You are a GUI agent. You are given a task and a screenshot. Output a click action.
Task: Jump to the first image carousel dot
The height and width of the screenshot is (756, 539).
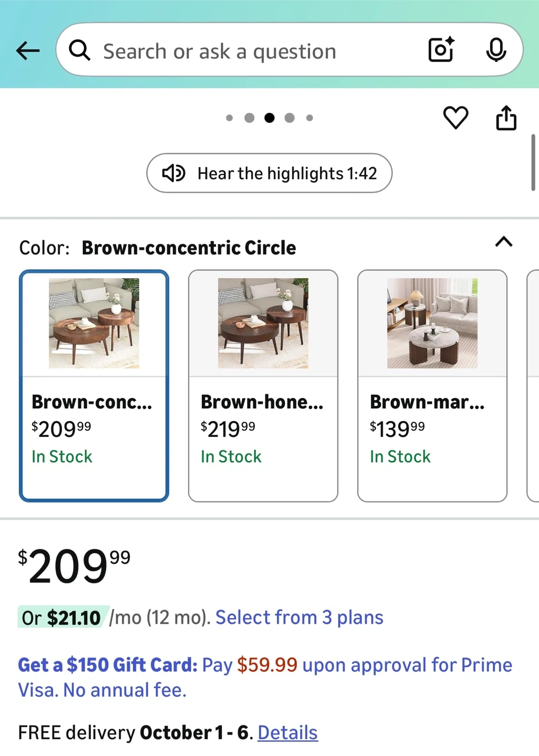pyautogui.click(x=229, y=118)
